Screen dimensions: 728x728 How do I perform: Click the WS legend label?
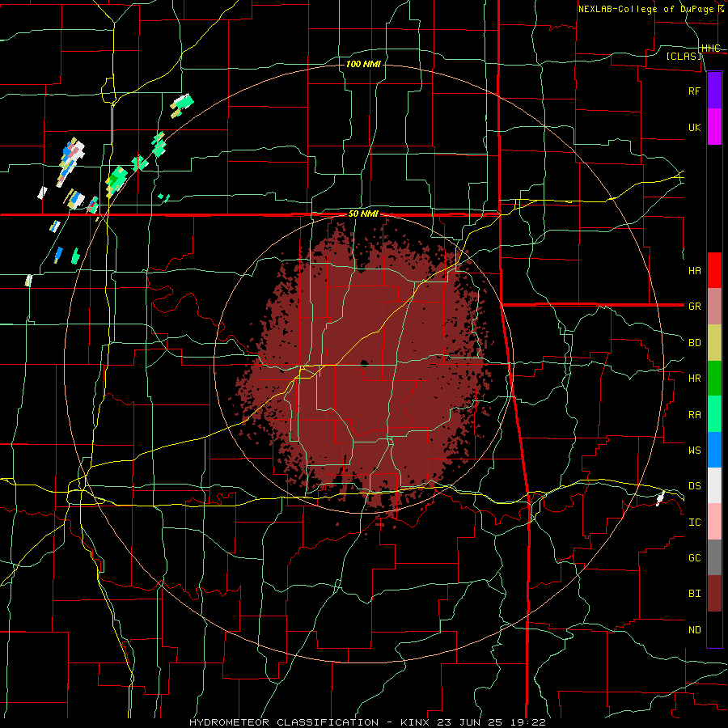(695, 450)
